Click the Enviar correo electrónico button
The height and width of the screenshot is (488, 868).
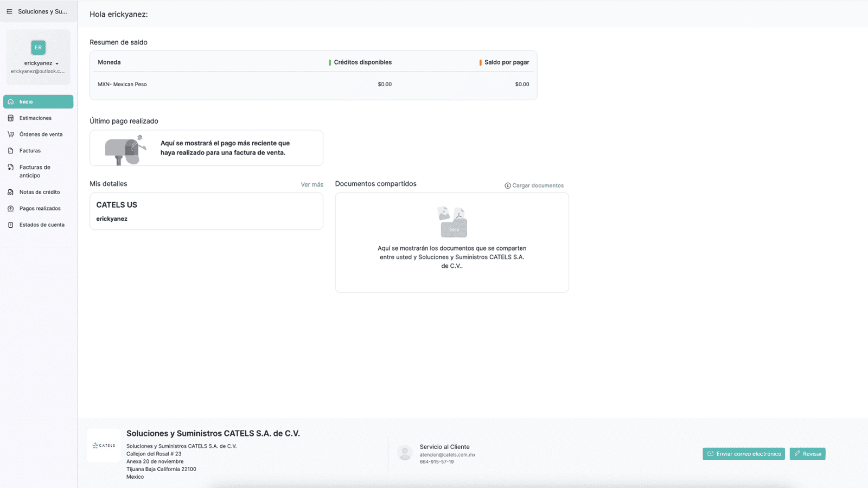coord(744,454)
